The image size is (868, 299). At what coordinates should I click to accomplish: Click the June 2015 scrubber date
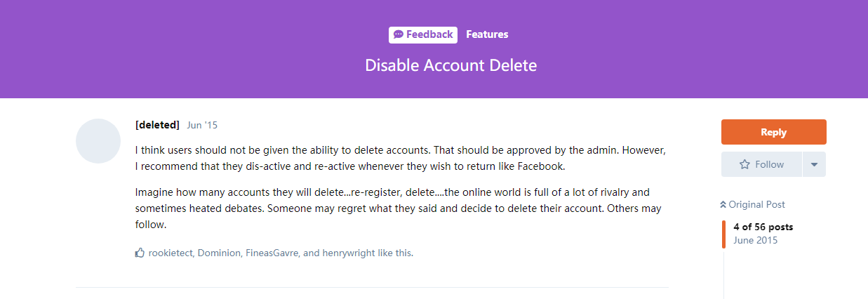755,240
